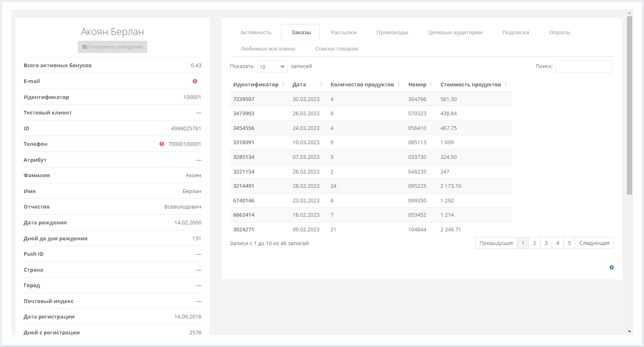Click the customer name Акоян Берлан heading
The height and width of the screenshot is (347, 644).
112,32
